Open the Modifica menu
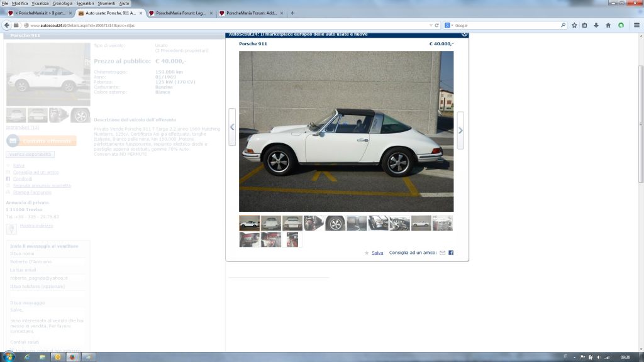Viewport: 644px width, 362px height. 19,3
